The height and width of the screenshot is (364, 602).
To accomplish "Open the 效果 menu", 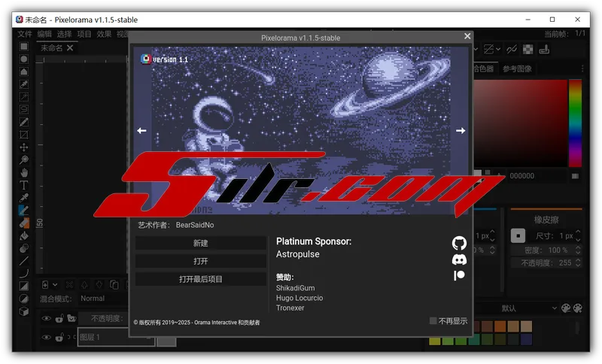I will coord(104,34).
